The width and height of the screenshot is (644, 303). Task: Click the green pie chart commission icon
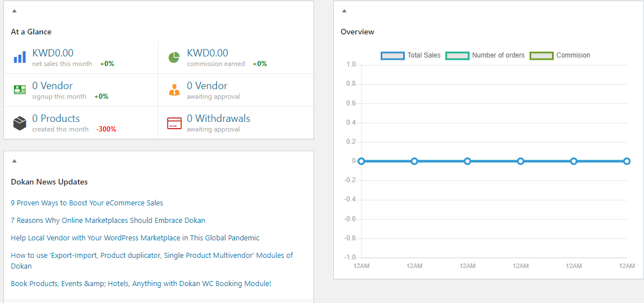174,58
